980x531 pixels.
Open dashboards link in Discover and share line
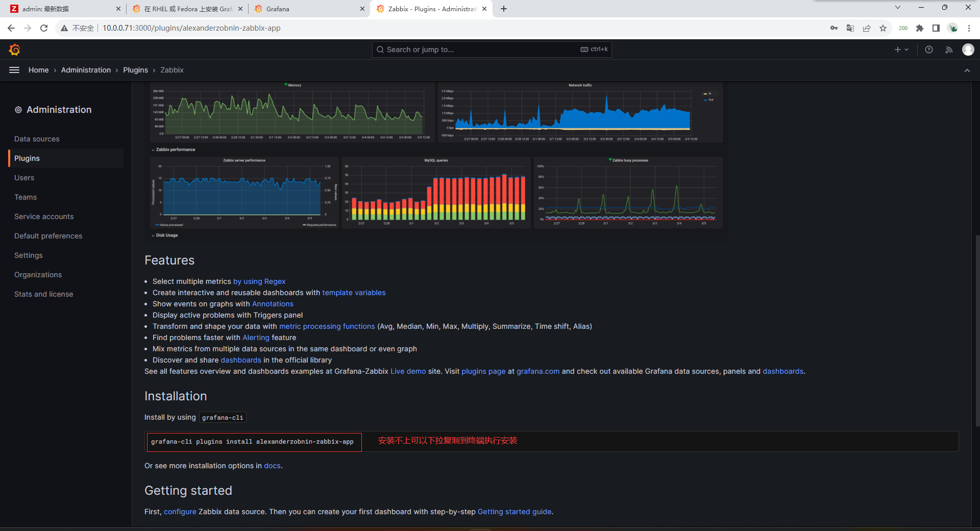coord(241,360)
